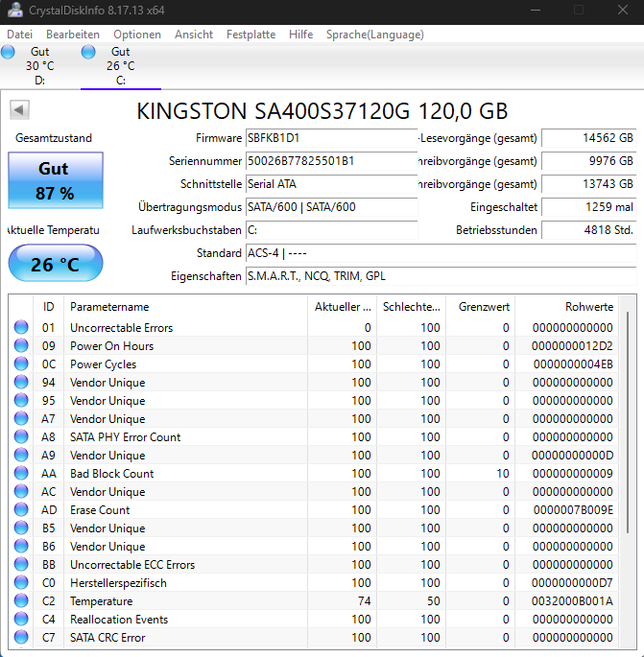This screenshot has width=644, height=657.
Task: Click the 13743 GB write value
Action: [588, 184]
